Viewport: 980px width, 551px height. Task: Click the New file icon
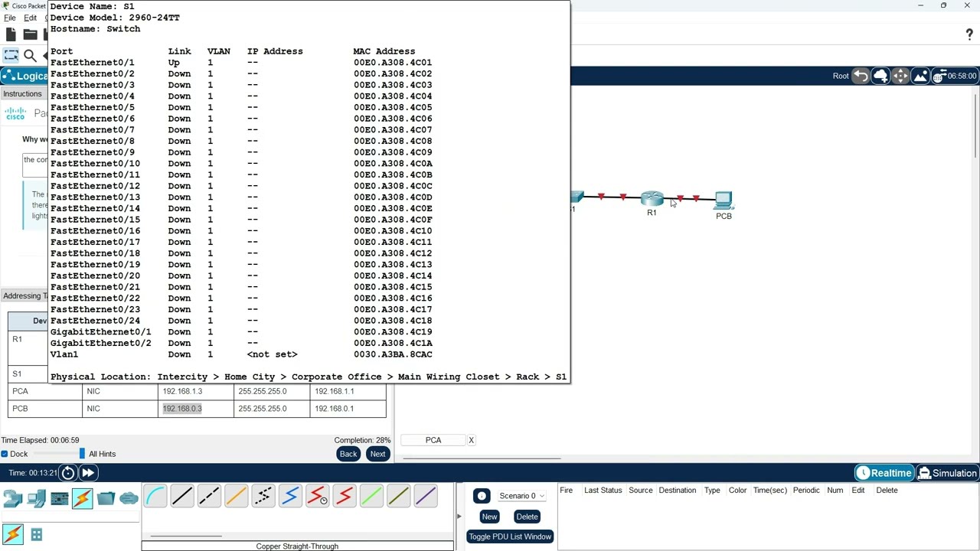11,34
